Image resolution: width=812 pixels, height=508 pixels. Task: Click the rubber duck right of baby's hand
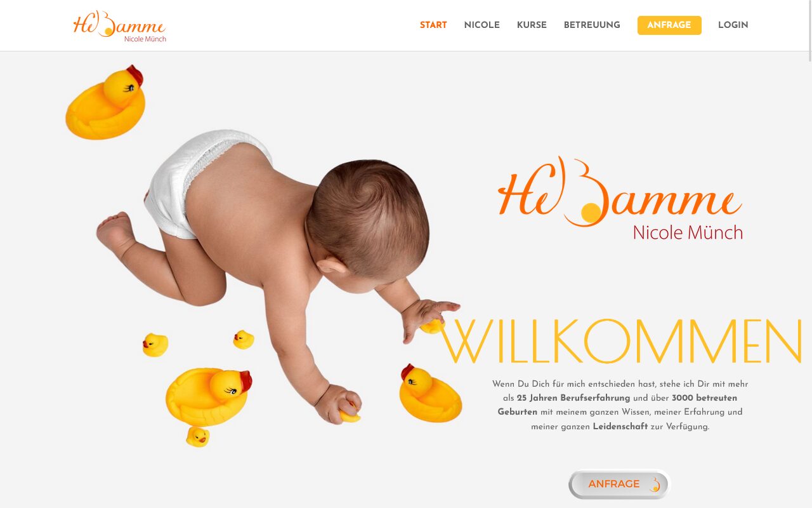point(430,394)
